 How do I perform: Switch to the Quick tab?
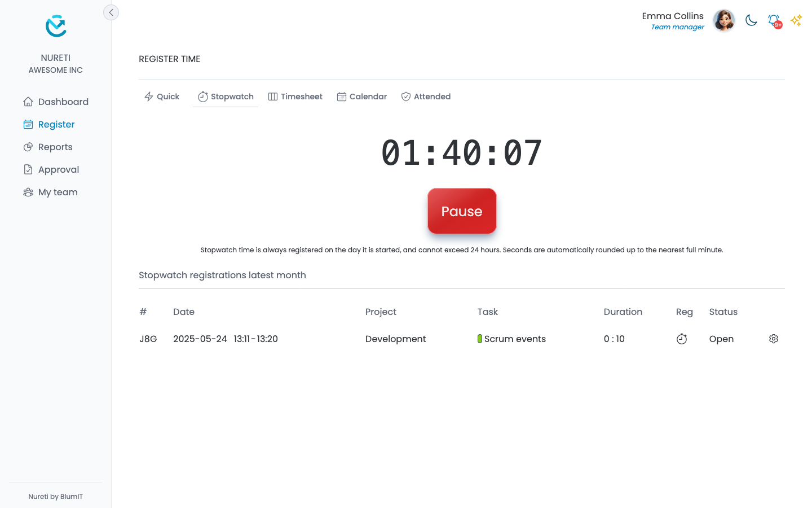[x=162, y=97]
